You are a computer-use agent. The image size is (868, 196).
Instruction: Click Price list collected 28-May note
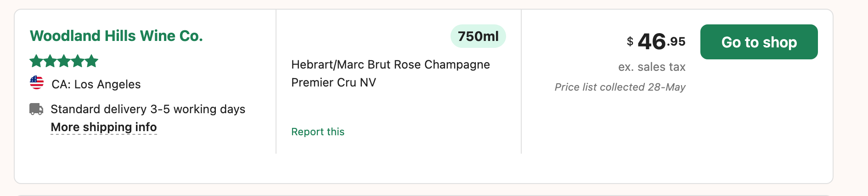[x=620, y=87]
